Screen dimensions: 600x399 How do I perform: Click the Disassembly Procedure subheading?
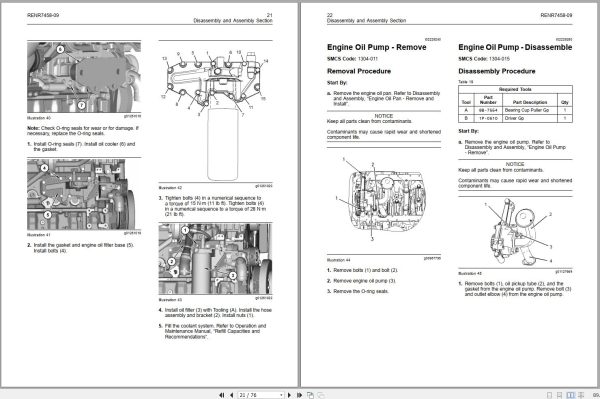coord(497,71)
